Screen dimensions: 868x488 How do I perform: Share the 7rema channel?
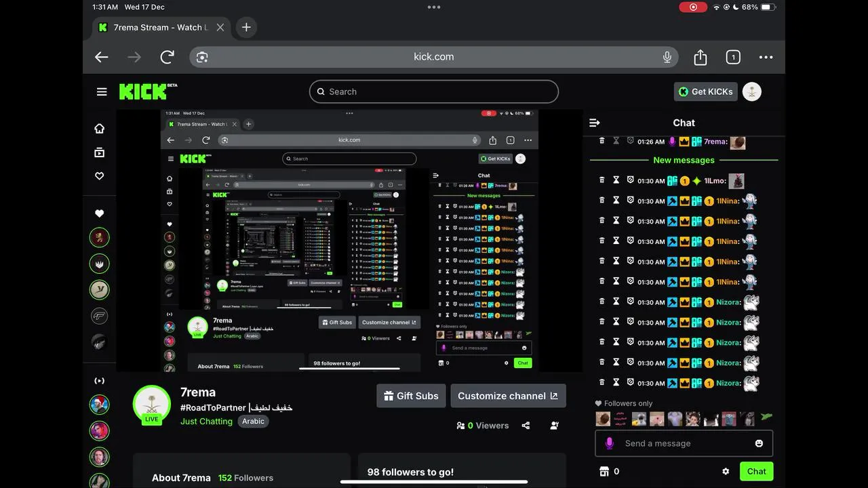coord(526,426)
